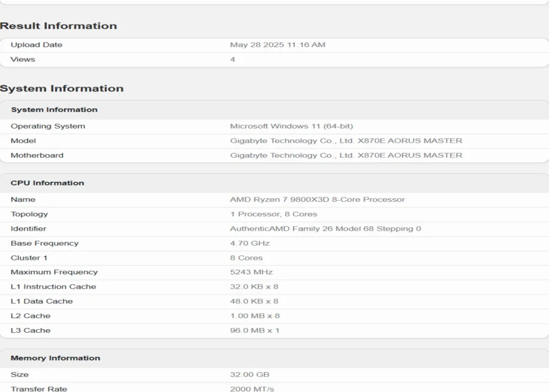Select the Maximum Frequency label
The height and width of the screenshot is (392, 549).
[54, 272]
